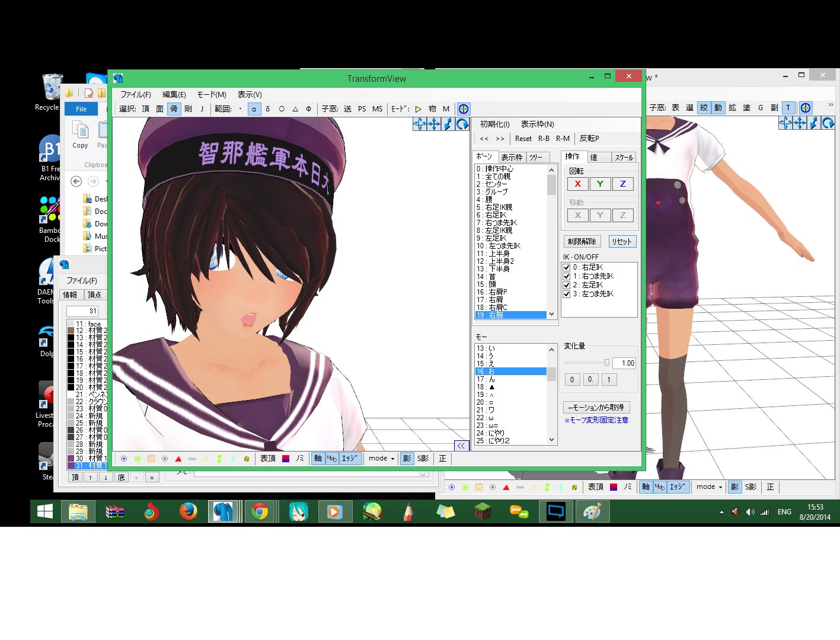Click the bone list scroll-up arrow
Image resolution: width=840 pixels, height=640 pixels.
[552, 170]
